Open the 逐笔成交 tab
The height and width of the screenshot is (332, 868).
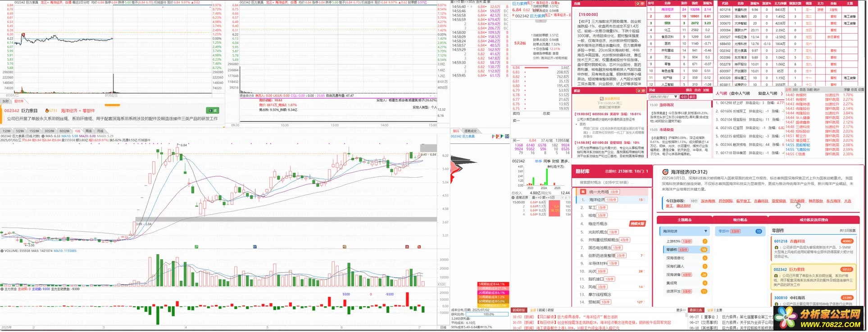tap(470, 131)
